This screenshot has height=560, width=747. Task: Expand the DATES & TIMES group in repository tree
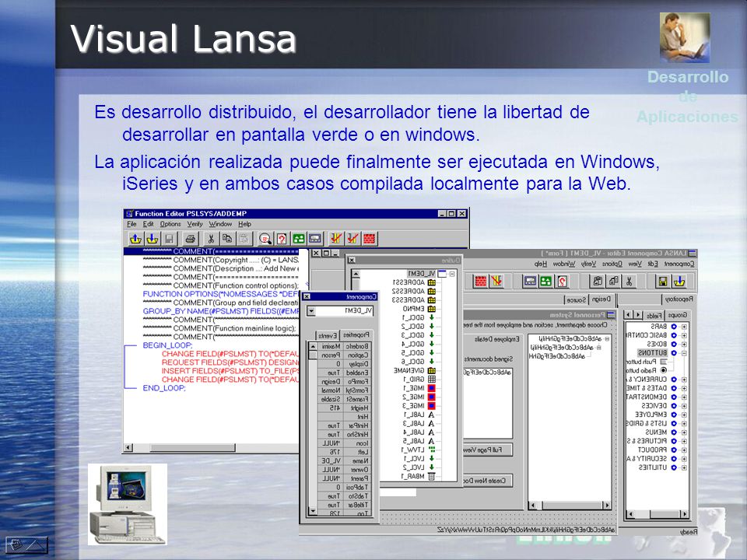coord(684,388)
